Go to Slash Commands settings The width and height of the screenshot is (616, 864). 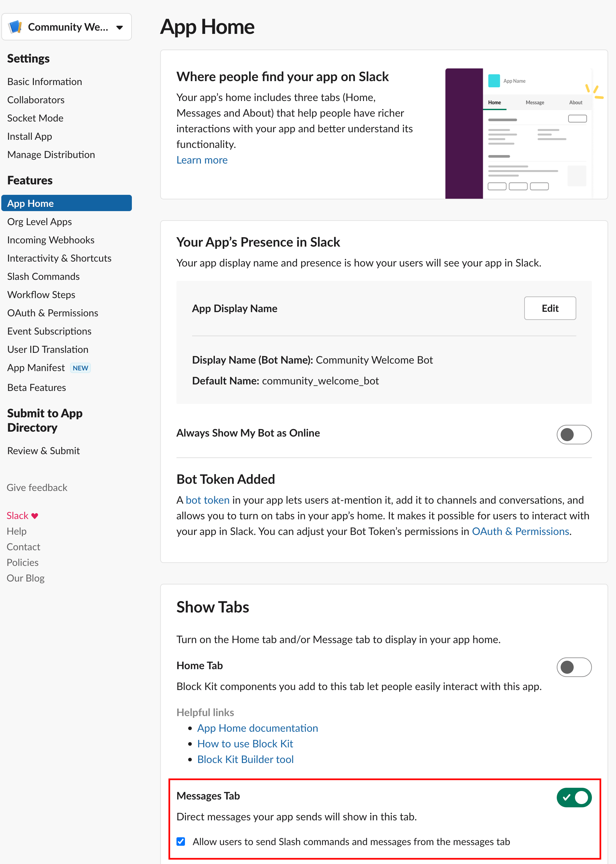tap(43, 277)
